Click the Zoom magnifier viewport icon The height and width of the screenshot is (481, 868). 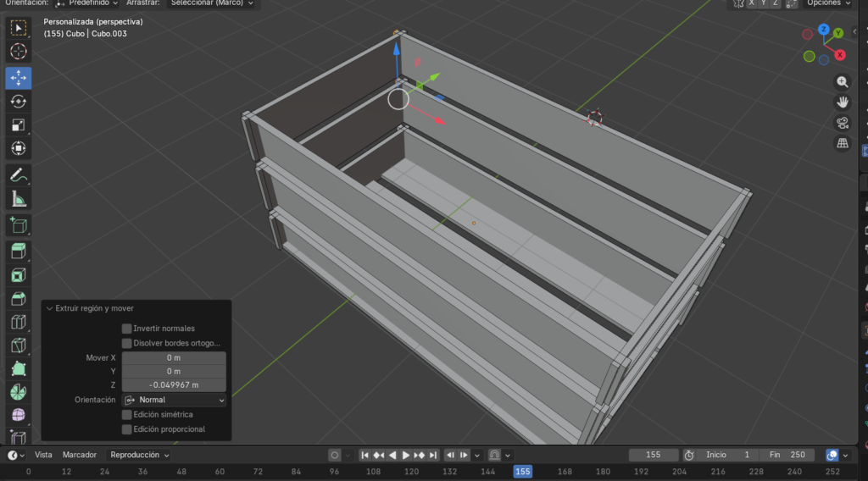(843, 82)
